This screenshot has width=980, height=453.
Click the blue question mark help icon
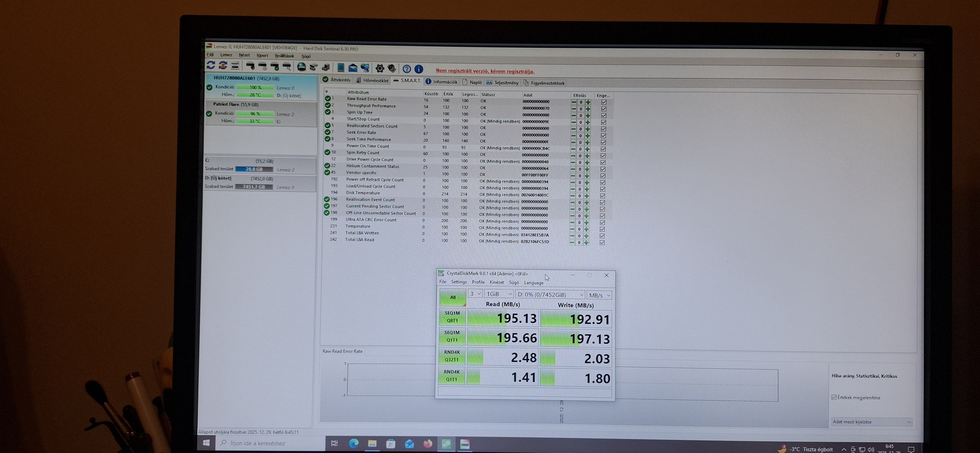[x=407, y=69]
